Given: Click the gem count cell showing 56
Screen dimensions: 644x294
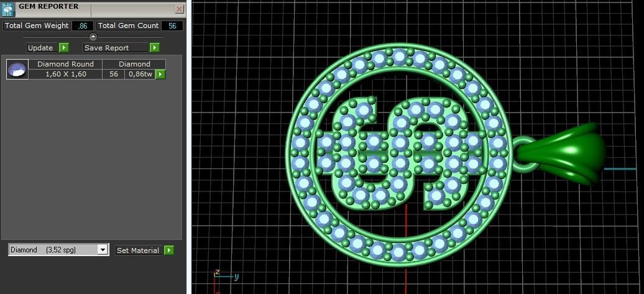Looking at the screenshot, I should pyautogui.click(x=114, y=75).
